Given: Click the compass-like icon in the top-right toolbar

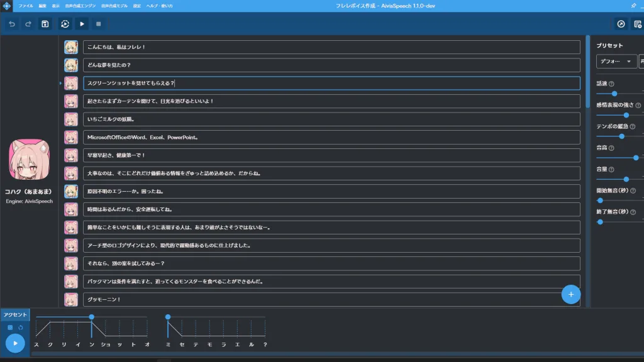Looking at the screenshot, I should [x=621, y=25].
